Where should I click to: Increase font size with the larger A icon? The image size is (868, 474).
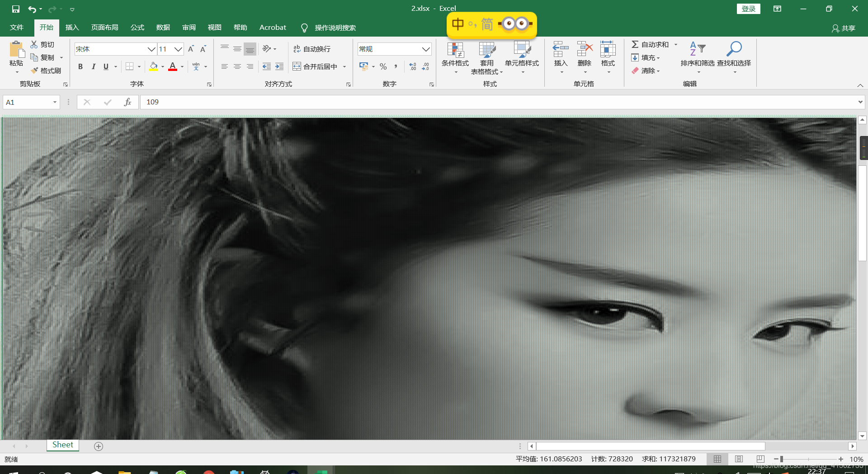tap(191, 49)
